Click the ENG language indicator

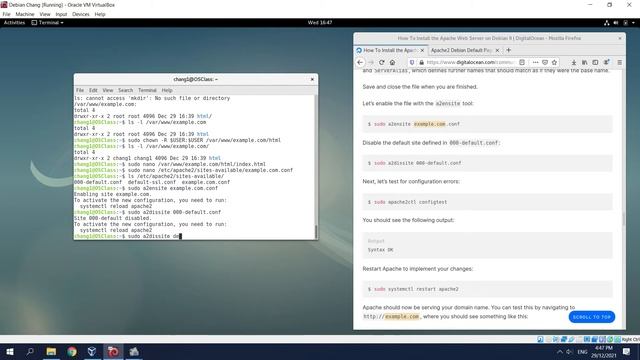(582, 352)
